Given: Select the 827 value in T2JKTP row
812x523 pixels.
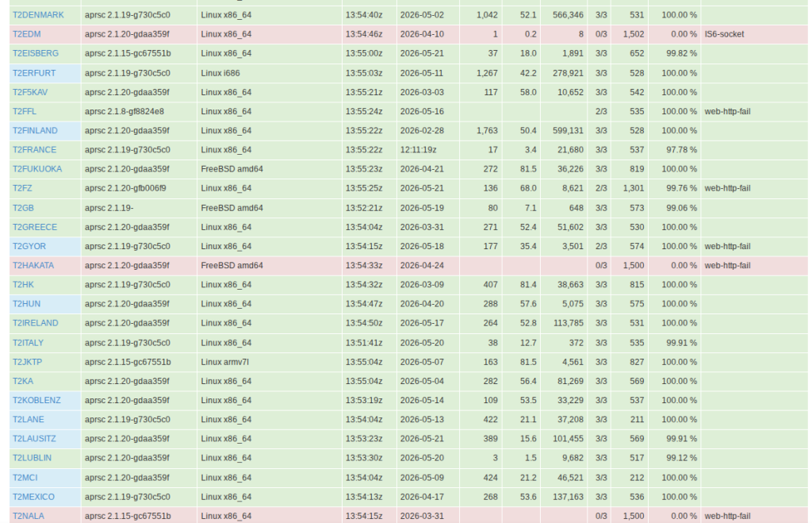Looking at the screenshot, I should 637,362.
